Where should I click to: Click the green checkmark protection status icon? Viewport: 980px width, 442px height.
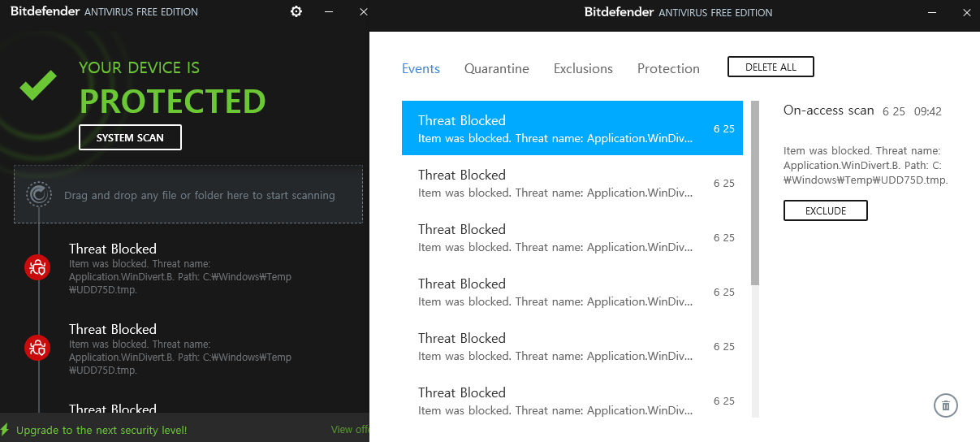pyautogui.click(x=38, y=84)
